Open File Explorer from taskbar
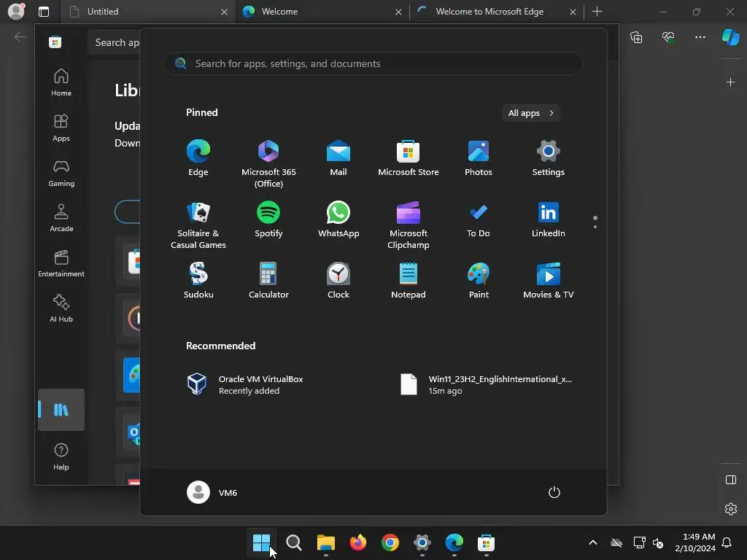Screen dimensions: 747x560 326,542
